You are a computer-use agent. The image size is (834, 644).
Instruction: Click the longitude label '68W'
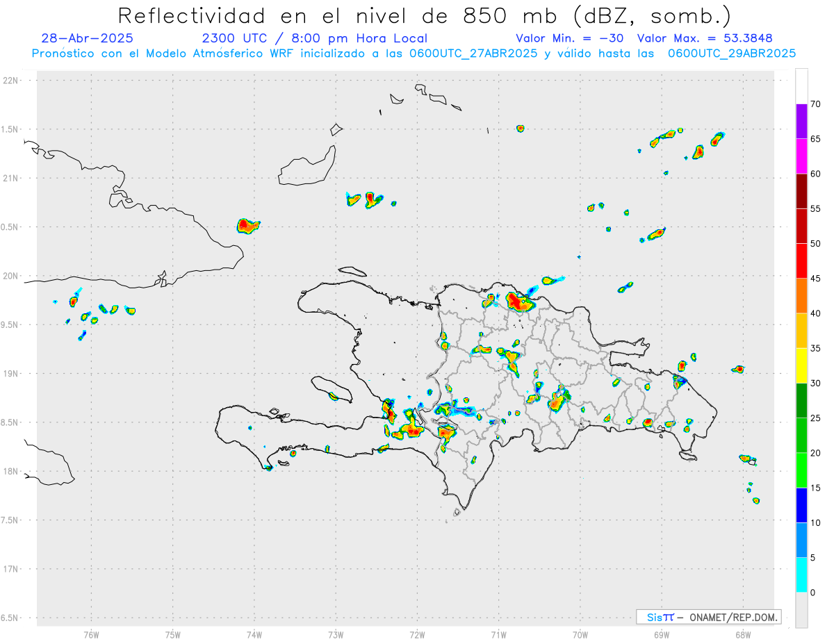tap(743, 635)
